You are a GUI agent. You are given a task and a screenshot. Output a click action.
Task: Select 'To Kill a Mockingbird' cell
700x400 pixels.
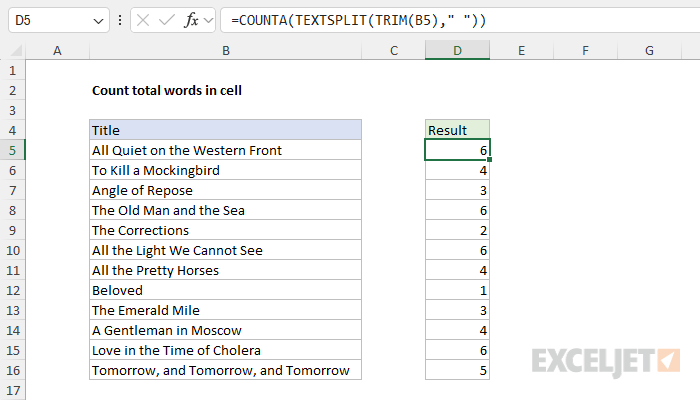[x=225, y=170]
